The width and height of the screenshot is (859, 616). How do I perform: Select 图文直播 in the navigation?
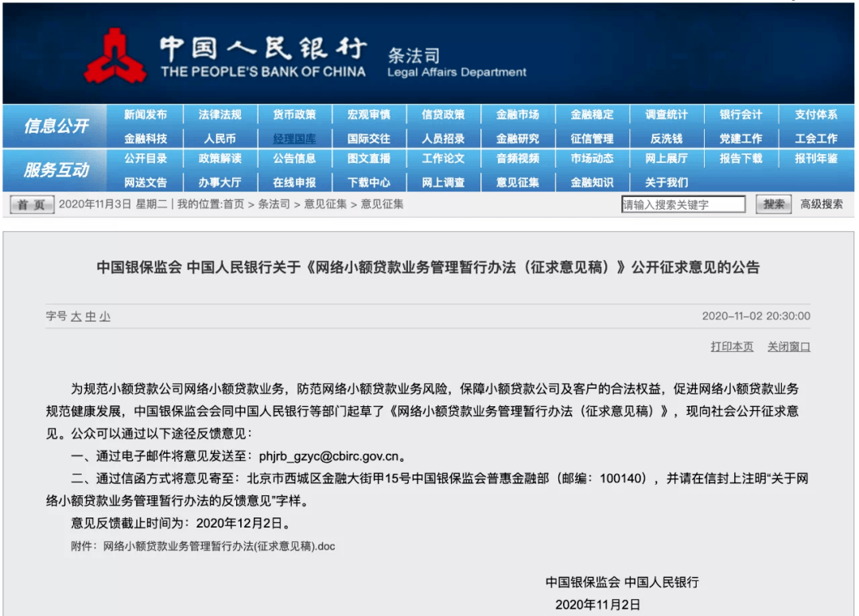click(x=369, y=158)
